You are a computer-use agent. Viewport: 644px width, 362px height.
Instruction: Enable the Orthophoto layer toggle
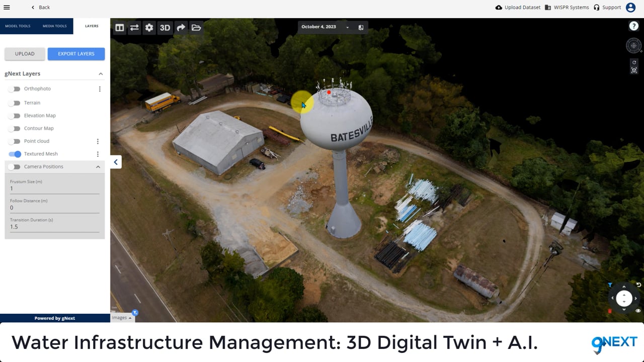(15, 89)
